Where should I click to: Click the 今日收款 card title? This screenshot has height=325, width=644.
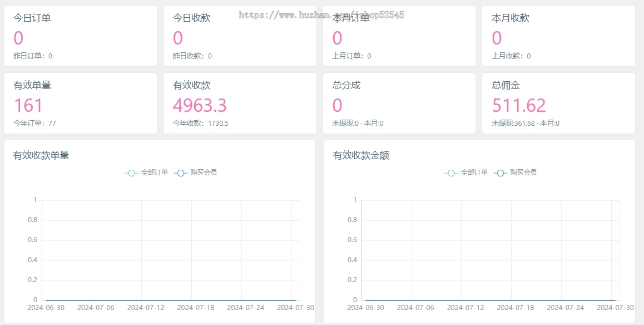(x=191, y=18)
